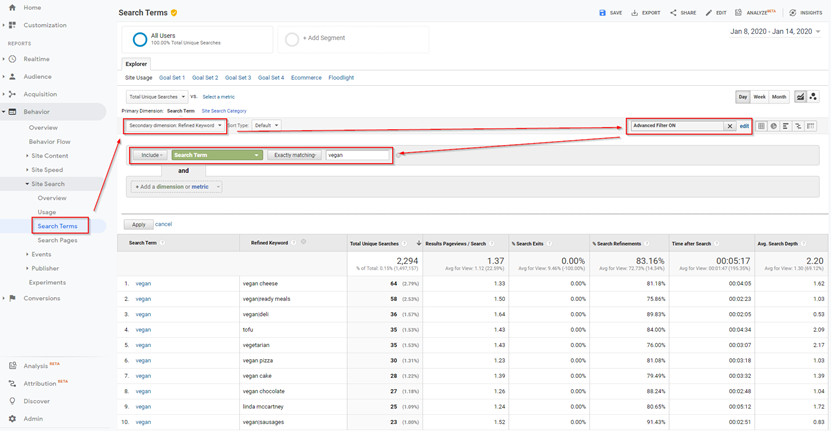Select the Month granularity toggle
This screenshot has width=831, height=431.
tap(779, 97)
